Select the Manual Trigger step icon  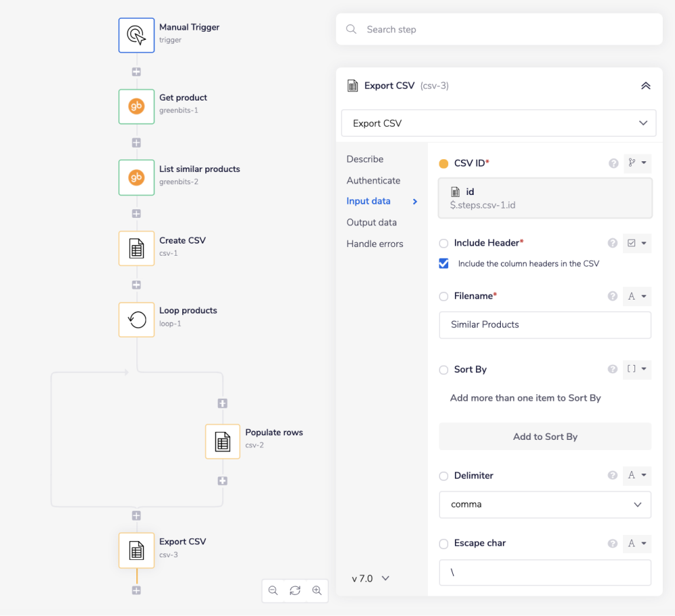(x=136, y=35)
